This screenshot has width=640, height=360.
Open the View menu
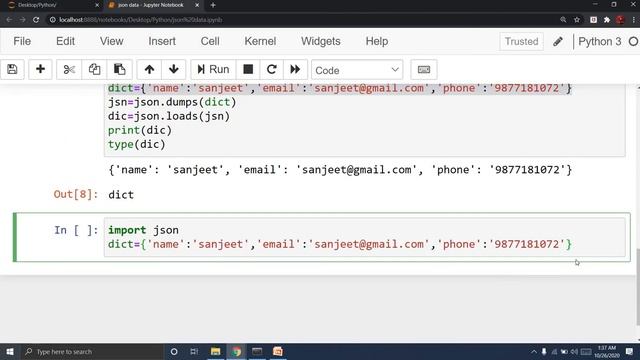coord(111,41)
